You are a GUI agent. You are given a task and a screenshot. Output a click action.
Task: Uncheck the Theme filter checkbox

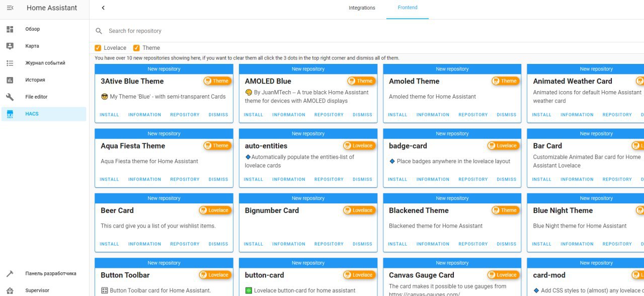(136, 48)
